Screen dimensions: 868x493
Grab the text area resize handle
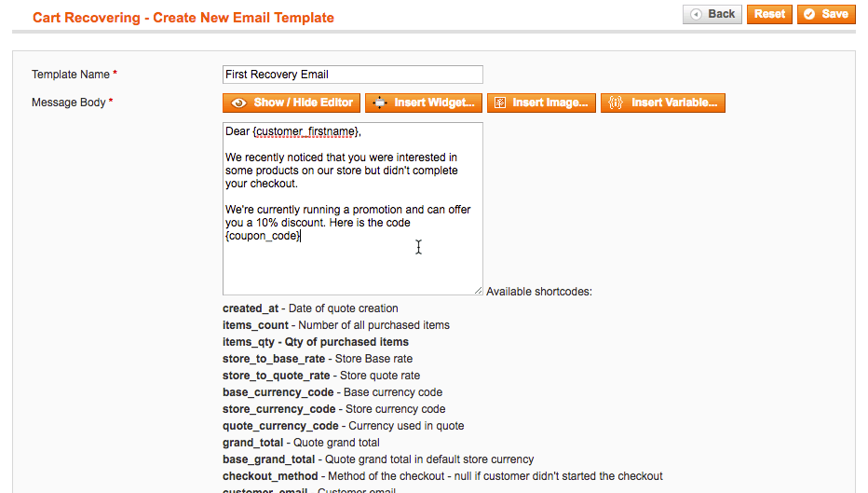(x=479, y=291)
